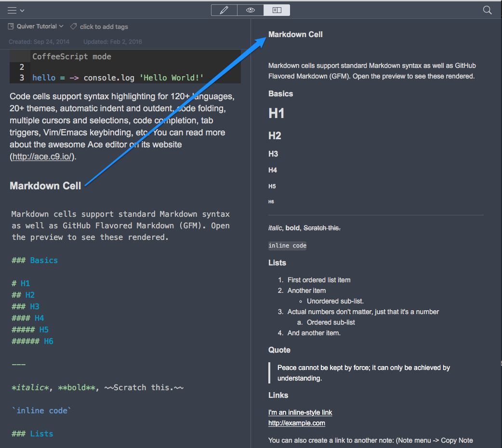Image resolution: width=502 pixels, height=448 pixels.
Task: Click the "#### H4" source line
Action: coord(28,318)
